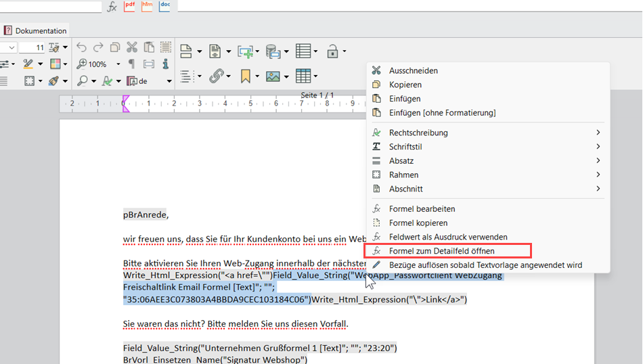Image resolution: width=643 pixels, height=364 pixels.
Task: Click the hyperlink chain icon
Action: click(216, 76)
